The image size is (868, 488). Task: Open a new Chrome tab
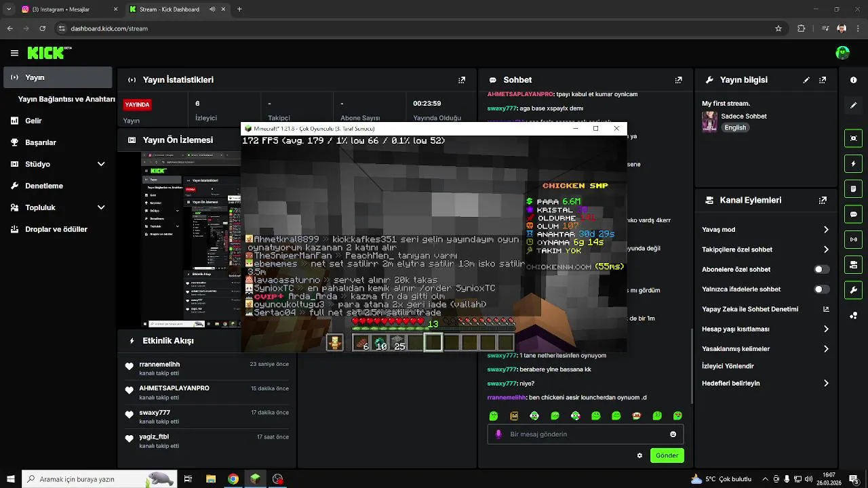tap(239, 9)
